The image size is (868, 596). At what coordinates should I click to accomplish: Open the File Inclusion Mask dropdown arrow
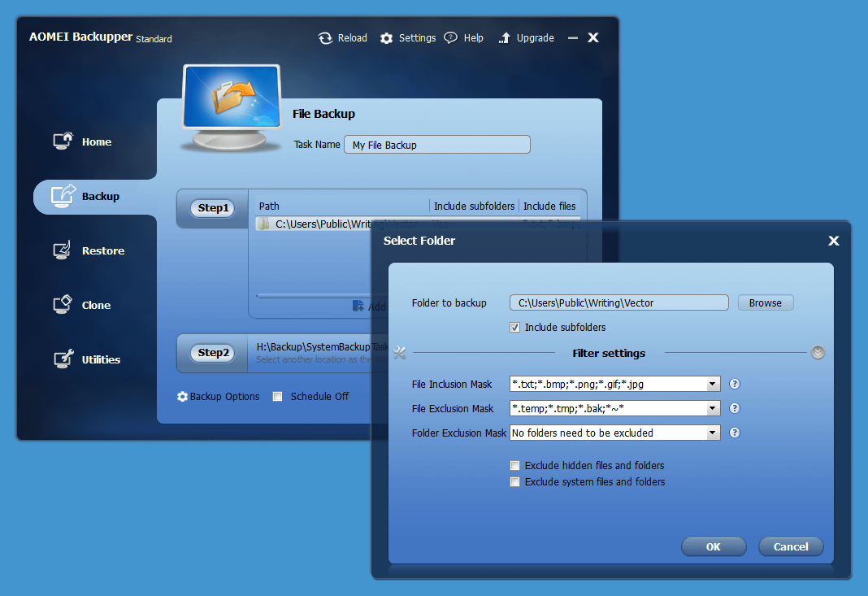click(x=713, y=384)
